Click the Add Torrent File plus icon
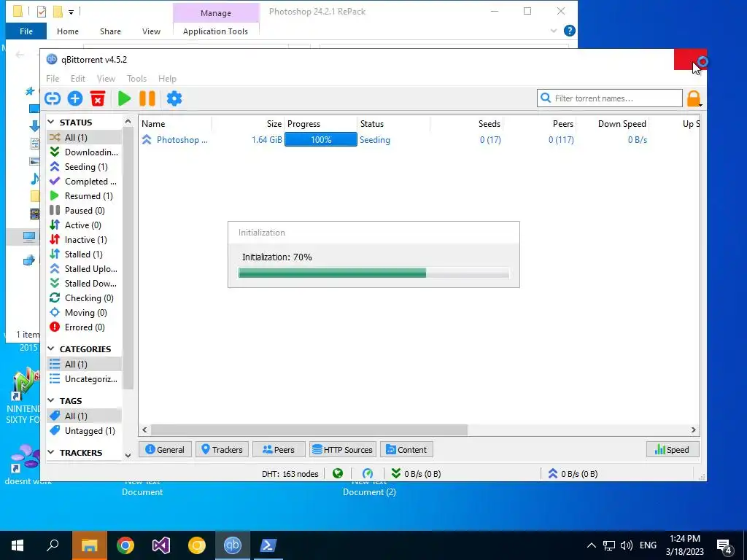Screen dimensions: 747x560 pyautogui.click(x=75, y=98)
